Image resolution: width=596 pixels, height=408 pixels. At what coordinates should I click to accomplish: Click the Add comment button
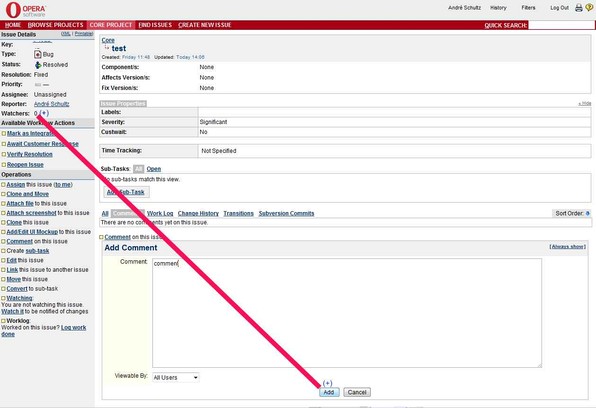coord(329,392)
